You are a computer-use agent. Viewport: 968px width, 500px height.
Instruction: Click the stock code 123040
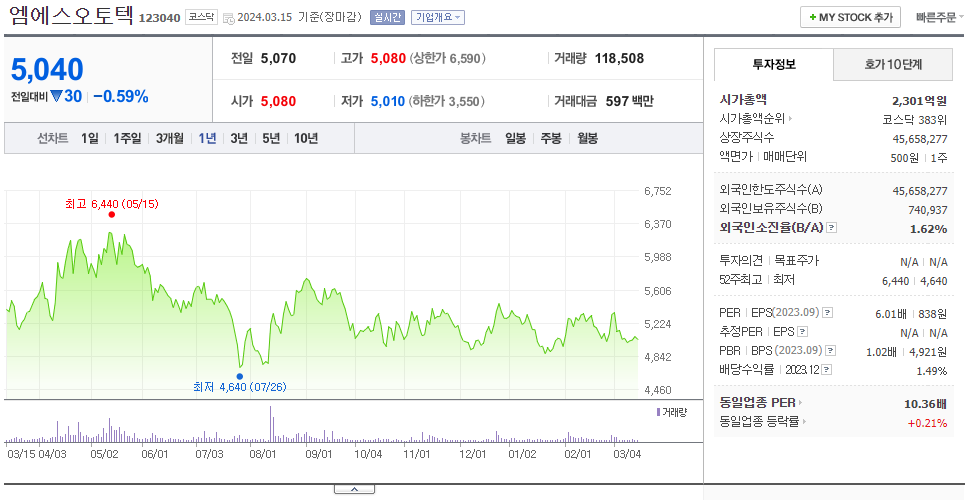[159, 18]
